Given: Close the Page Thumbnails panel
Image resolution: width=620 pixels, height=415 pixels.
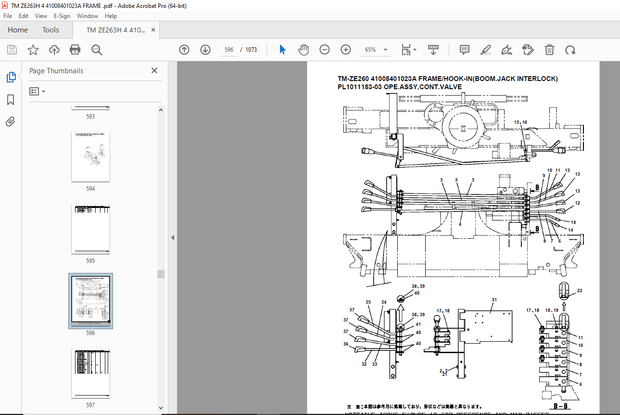Looking at the screenshot, I should 154,70.
